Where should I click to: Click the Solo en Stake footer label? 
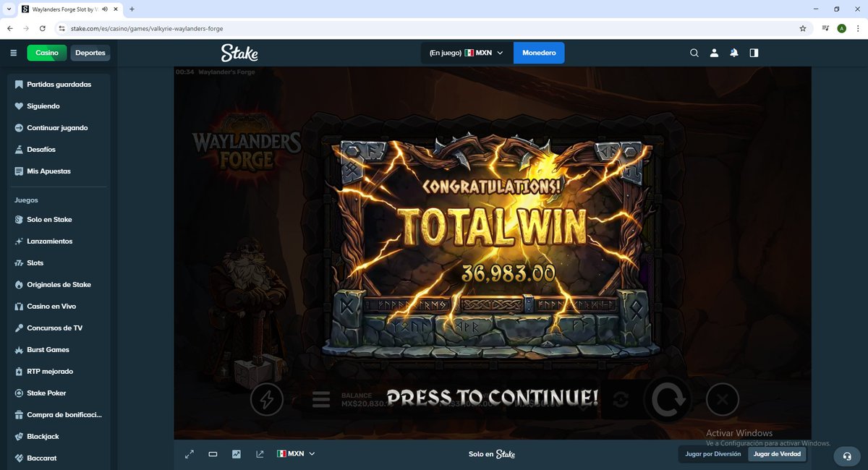[x=492, y=454]
